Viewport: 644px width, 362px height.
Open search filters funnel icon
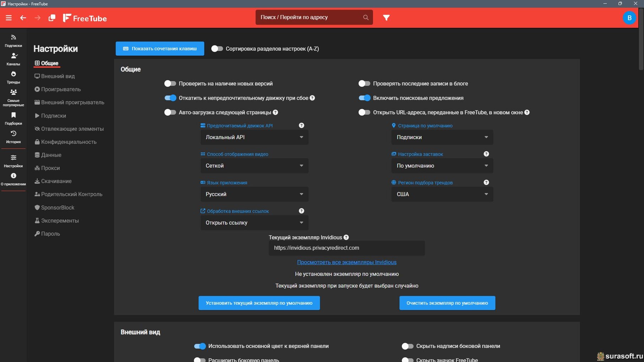tap(386, 17)
